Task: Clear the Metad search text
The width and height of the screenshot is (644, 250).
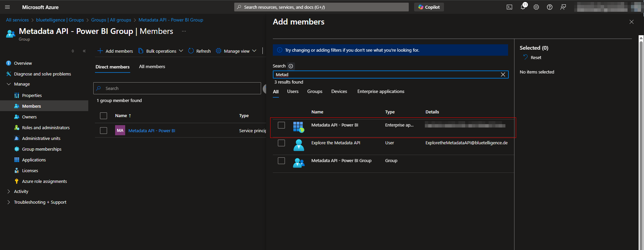Action: pyautogui.click(x=503, y=74)
